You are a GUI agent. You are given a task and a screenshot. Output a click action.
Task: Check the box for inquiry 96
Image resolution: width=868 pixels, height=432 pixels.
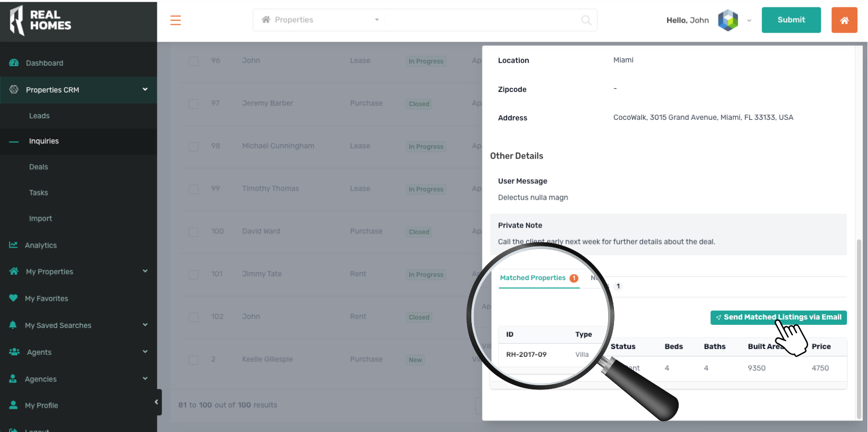coord(194,61)
